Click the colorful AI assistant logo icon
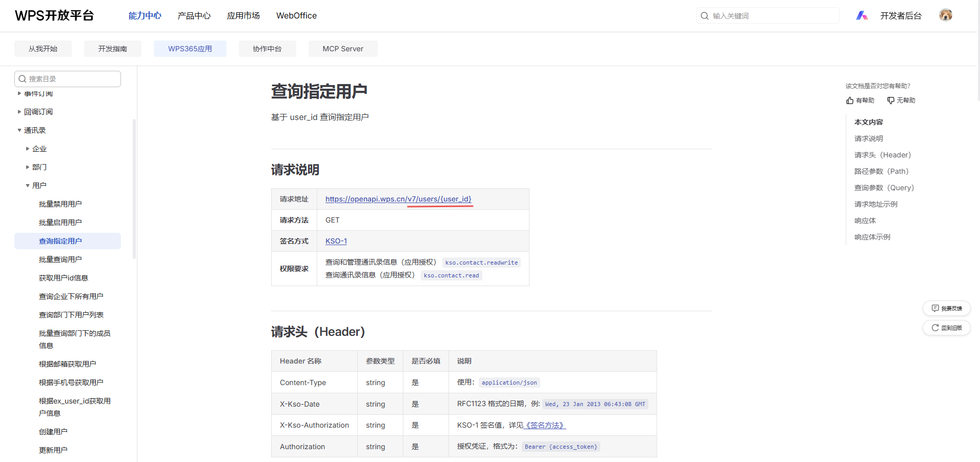 click(x=862, y=16)
